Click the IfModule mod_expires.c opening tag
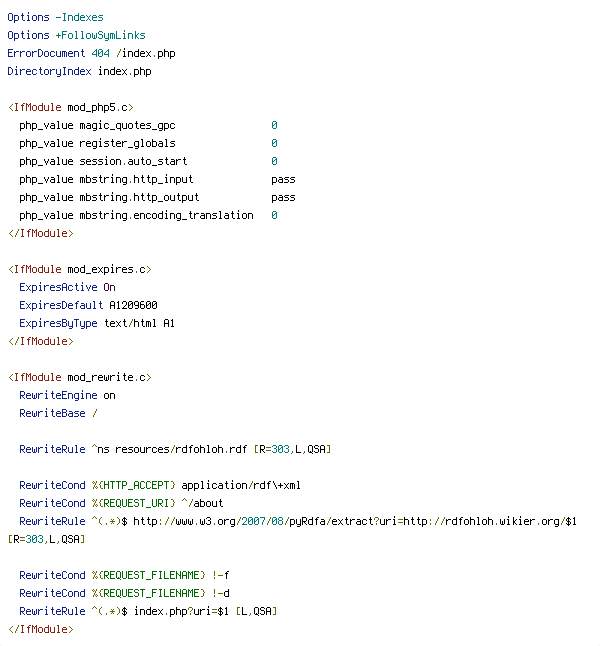600x646 pixels. click(x=80, y=269)
